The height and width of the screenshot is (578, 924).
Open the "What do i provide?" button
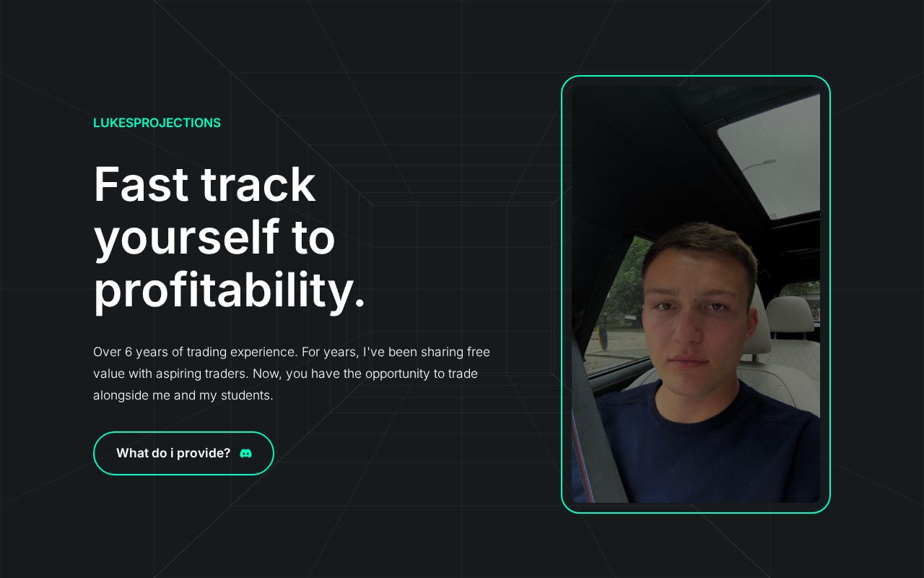pyautogui.click(x=183, y=453)
